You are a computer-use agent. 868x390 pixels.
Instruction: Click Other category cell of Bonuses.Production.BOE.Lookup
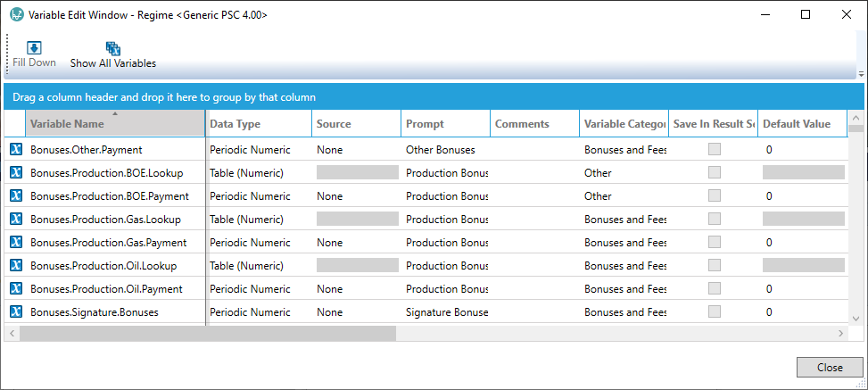[x=624, y=173]
